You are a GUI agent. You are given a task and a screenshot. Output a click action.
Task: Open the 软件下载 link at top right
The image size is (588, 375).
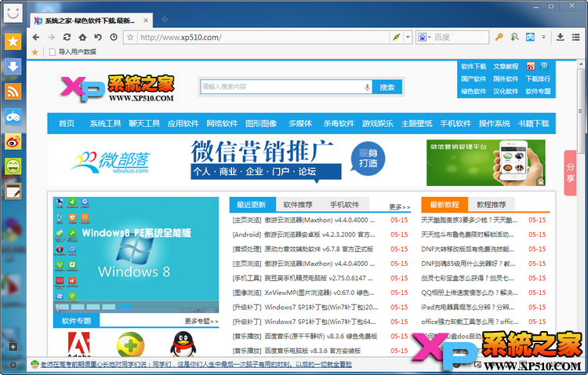pyautogui.click(x=474, y=67)
